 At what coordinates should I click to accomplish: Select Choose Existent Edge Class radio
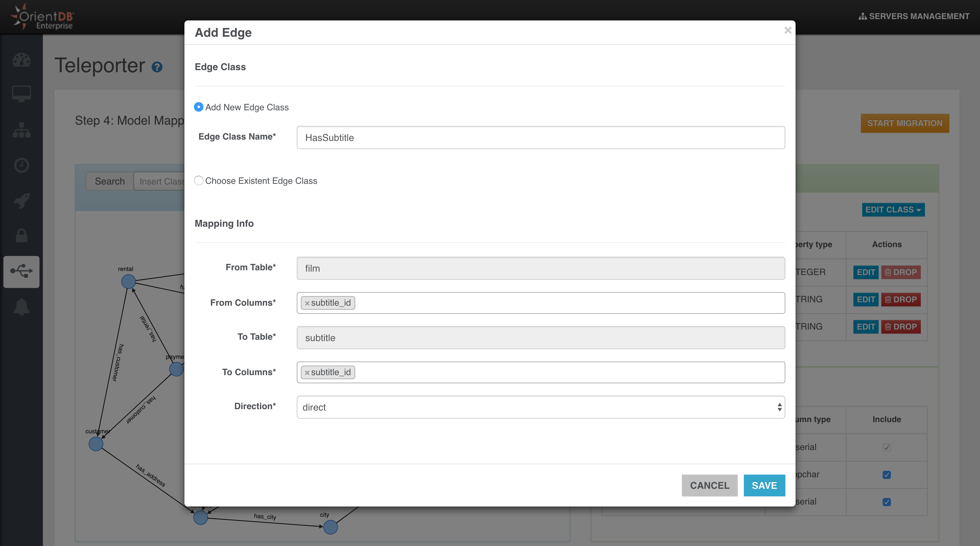[x=199, y=180]
